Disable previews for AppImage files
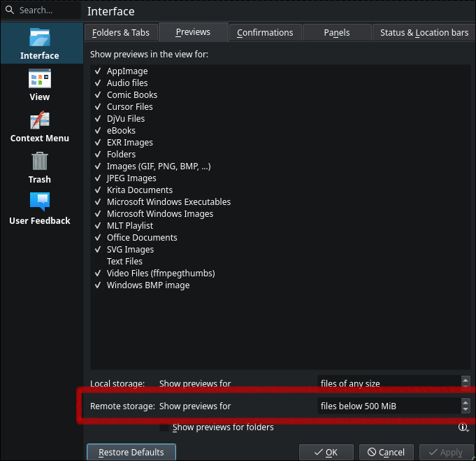 (98, 71)
